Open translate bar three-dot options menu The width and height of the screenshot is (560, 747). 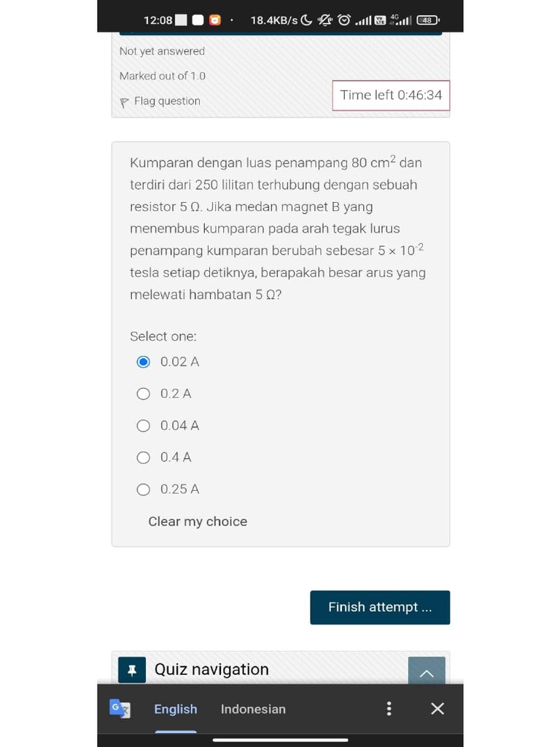click(389, 708)
